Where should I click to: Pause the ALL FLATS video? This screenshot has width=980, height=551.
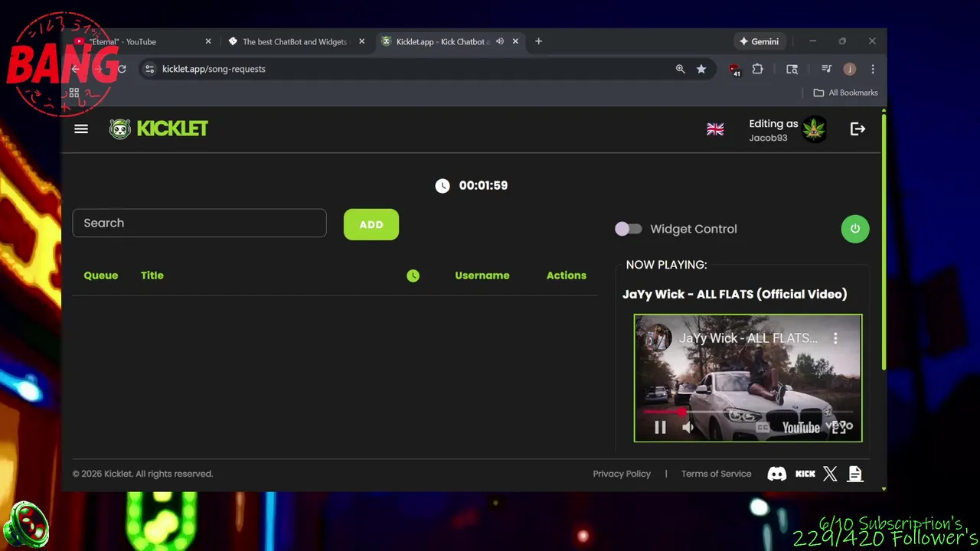pos(660,428)
